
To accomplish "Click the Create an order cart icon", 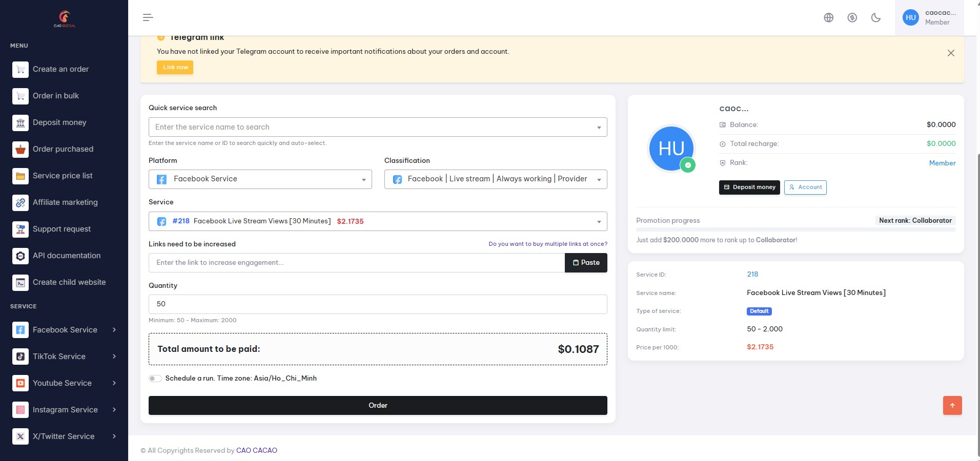I will [21, 69].
